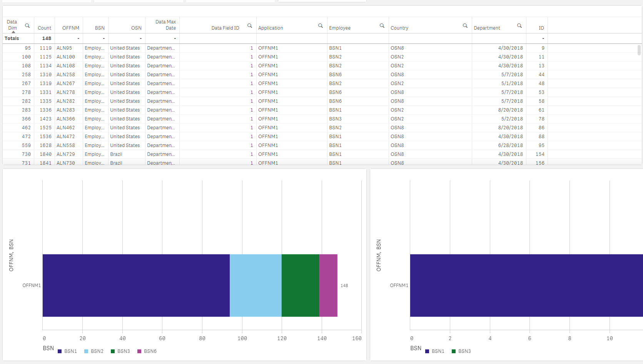Click the ALN267 cell
Screen dimensions: 643x364
click(x=66, y=83)
